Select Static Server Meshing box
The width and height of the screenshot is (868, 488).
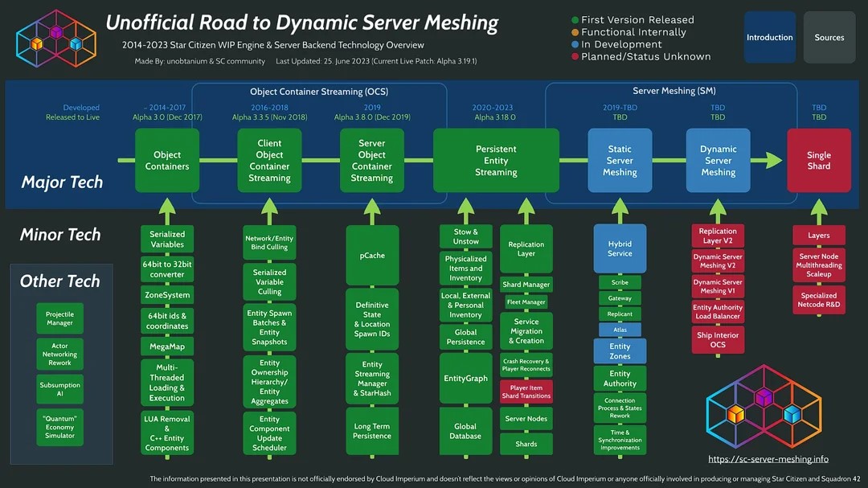pyautogui.click(x=620, y=161)
